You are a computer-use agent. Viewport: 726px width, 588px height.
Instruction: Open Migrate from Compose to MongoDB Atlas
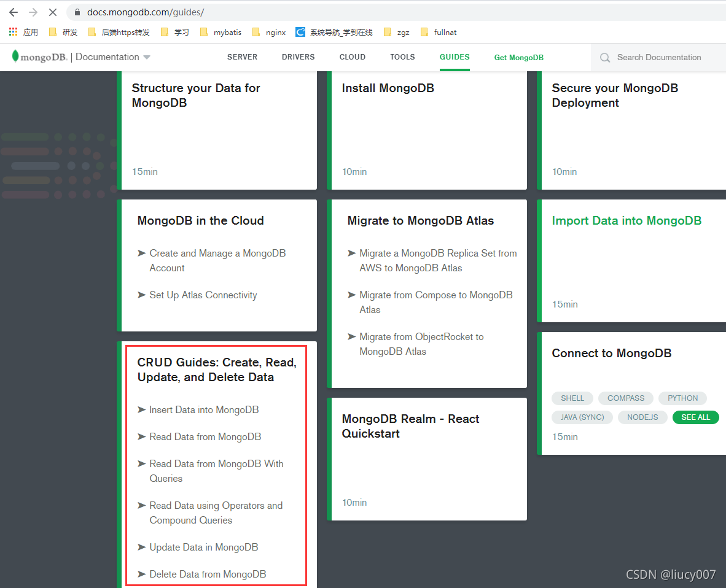[x=435, y=302]
